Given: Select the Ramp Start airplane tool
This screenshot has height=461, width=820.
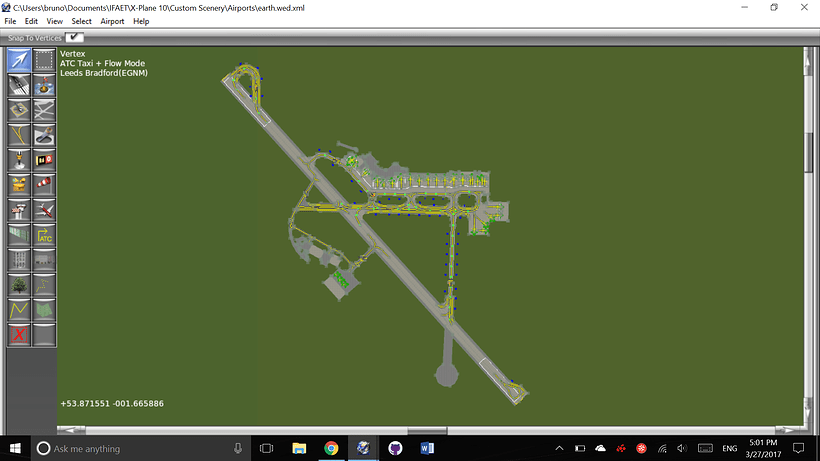Looking at the screenshot, I should pyautogui.click(x=44, y=210).
